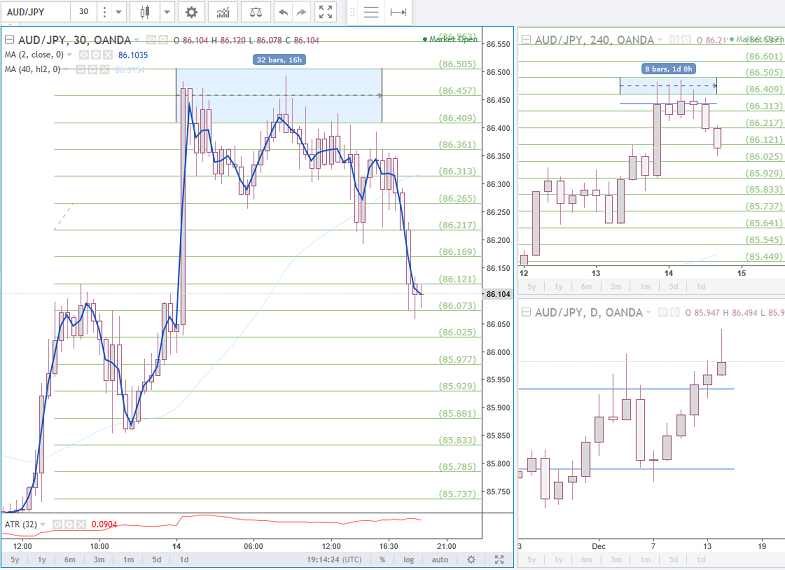Select 1m range on main chart
Viewport: 785px width, 570px height.
click(x=129, y=559)
